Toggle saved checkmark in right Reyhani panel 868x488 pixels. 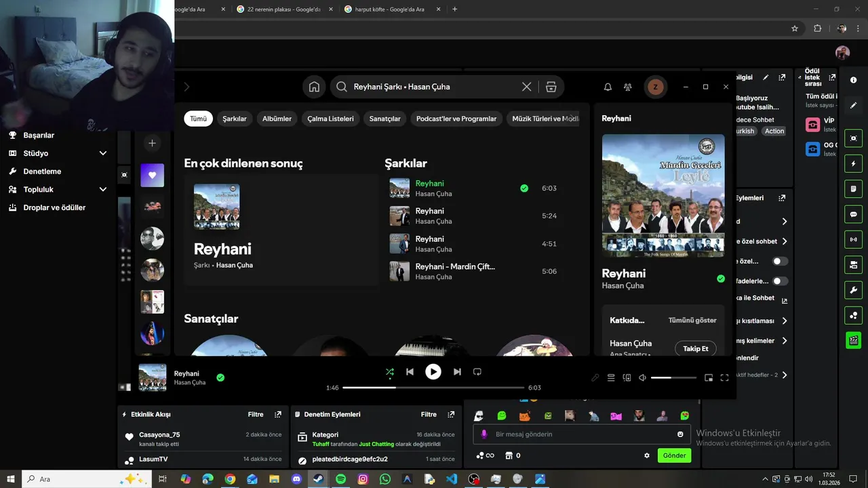click(721, 279)
